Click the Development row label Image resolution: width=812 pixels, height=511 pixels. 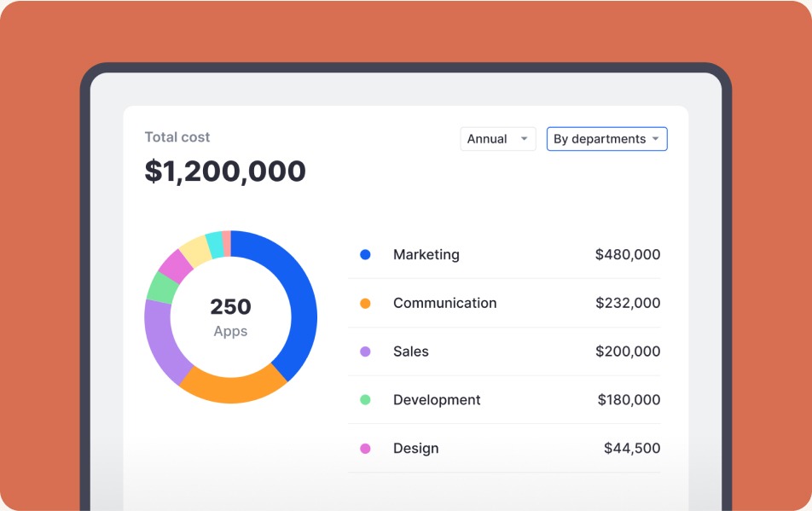[x=437, y=400]
